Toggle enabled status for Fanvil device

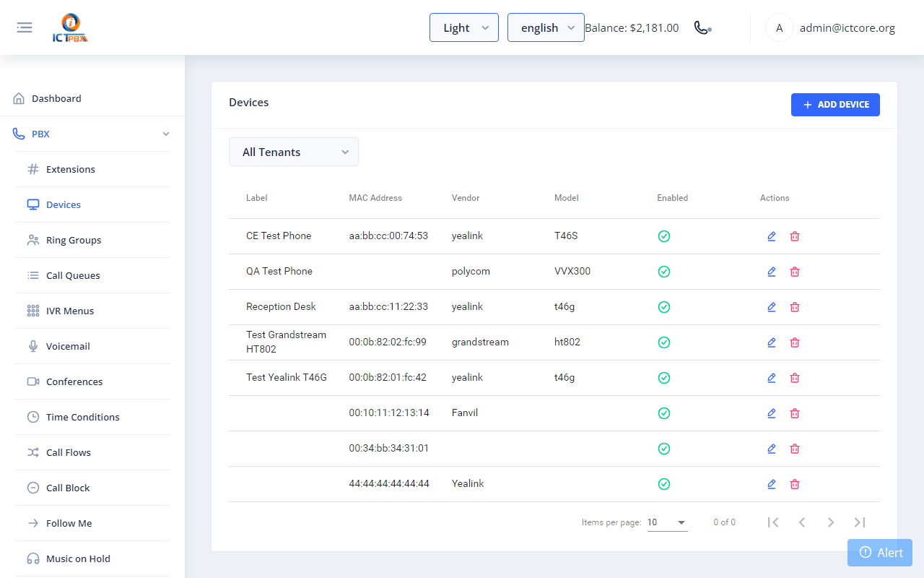664,413
